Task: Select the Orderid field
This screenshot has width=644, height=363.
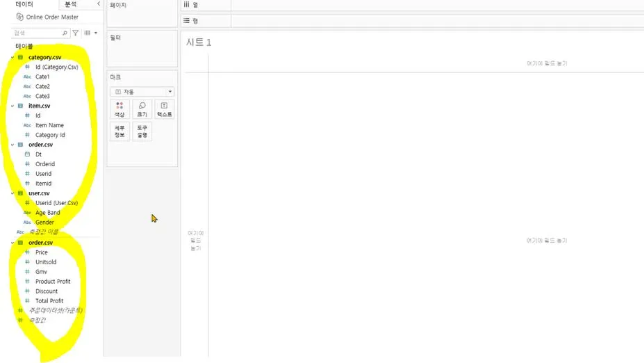Action: [44, 164]
